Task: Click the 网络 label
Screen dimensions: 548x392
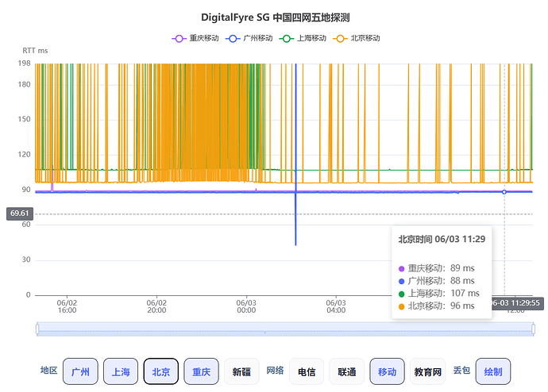Action: coord(275,371)
